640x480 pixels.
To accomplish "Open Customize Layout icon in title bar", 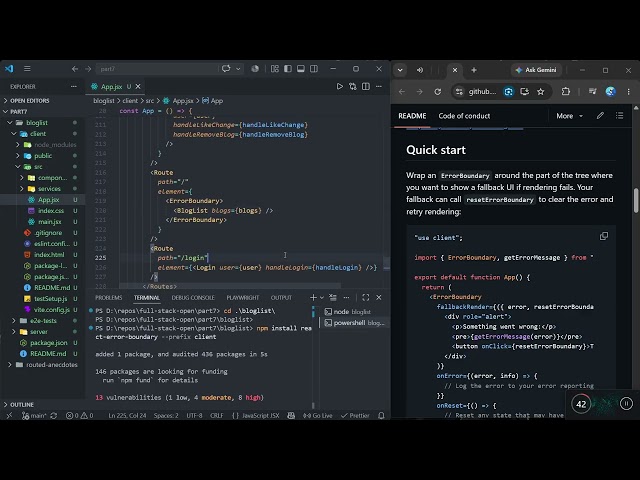I will pos(275,69).
